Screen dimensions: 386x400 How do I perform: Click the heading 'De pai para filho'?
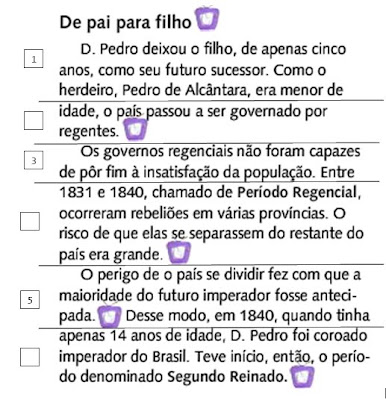pos(125,22)
